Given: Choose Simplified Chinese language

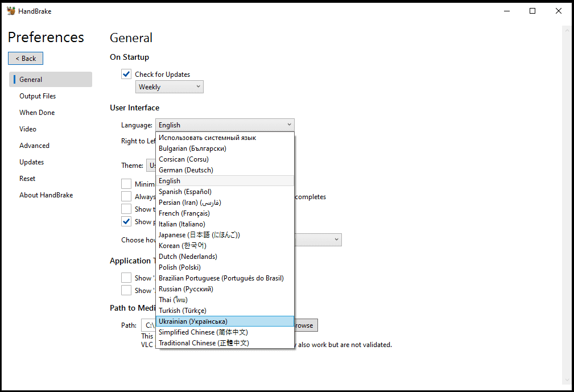Looking at the screenshot, I should (225, 332).
